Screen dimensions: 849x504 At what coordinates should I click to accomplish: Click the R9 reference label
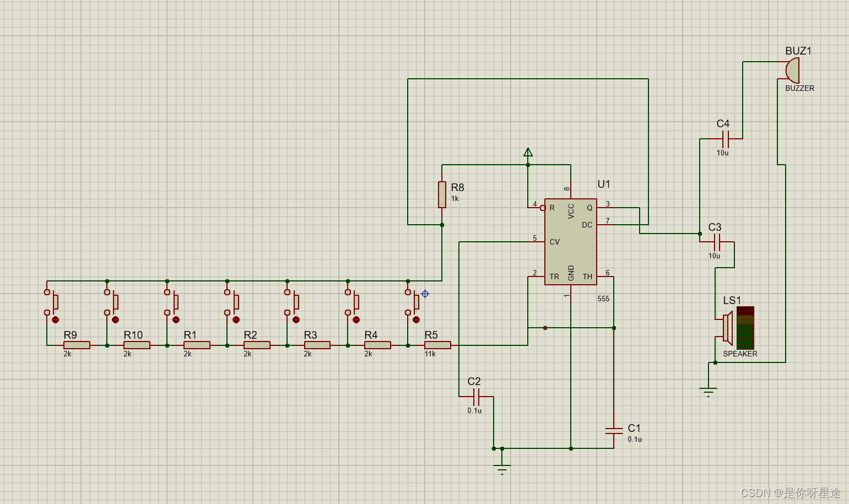coord(70,335)
